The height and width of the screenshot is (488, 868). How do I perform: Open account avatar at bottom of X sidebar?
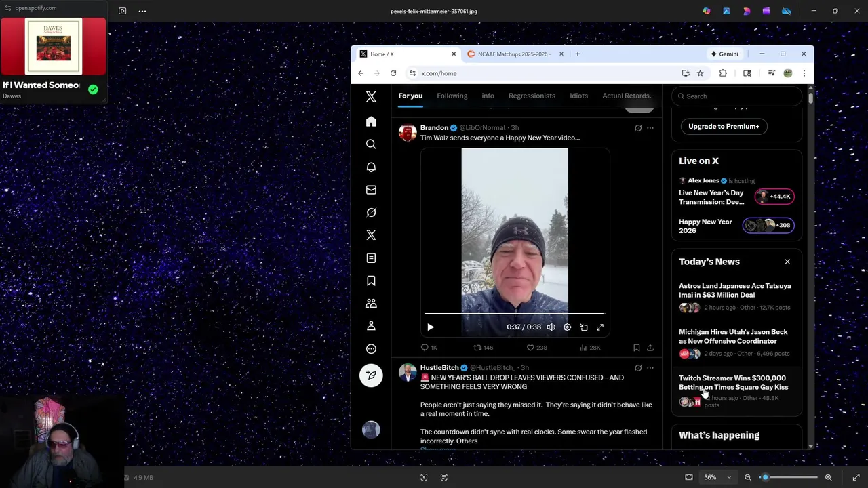(371, 430)
